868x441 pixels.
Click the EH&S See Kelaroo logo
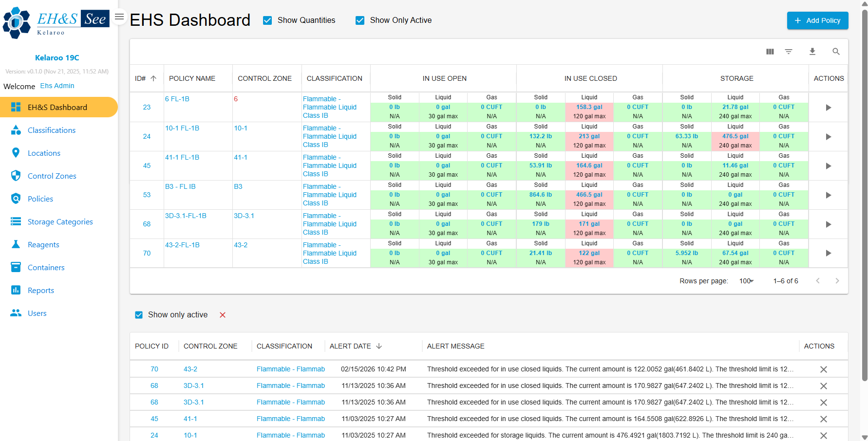(x=56, y=22)
